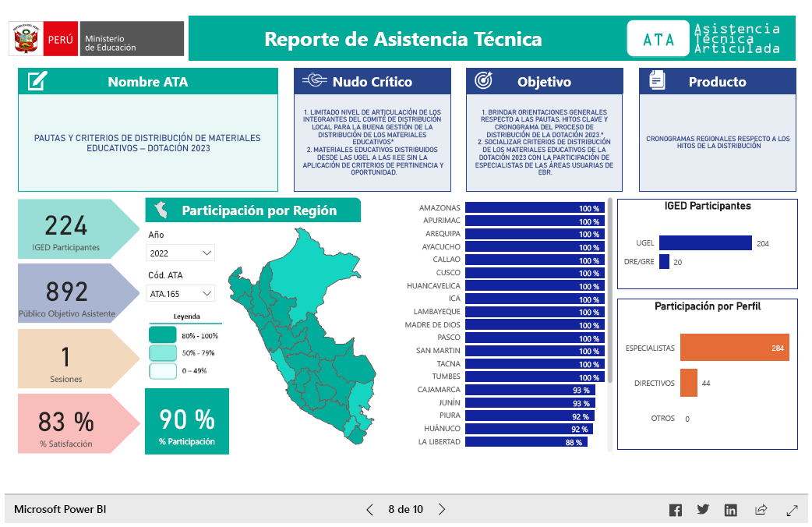Go to previous report page arrow
812x527 pixels.
[x=369, y=509]
